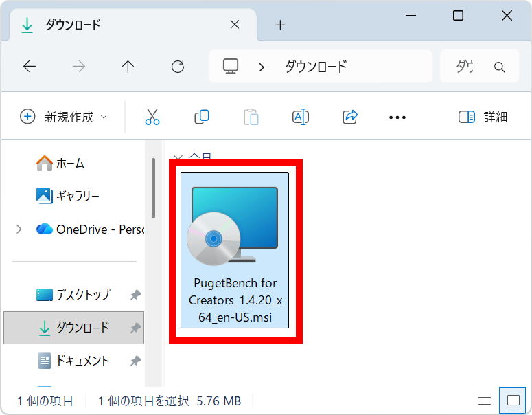Click the chevron before ダウンロード in address bar
Viewport: 532px width, 415px height.
[262, 67]
